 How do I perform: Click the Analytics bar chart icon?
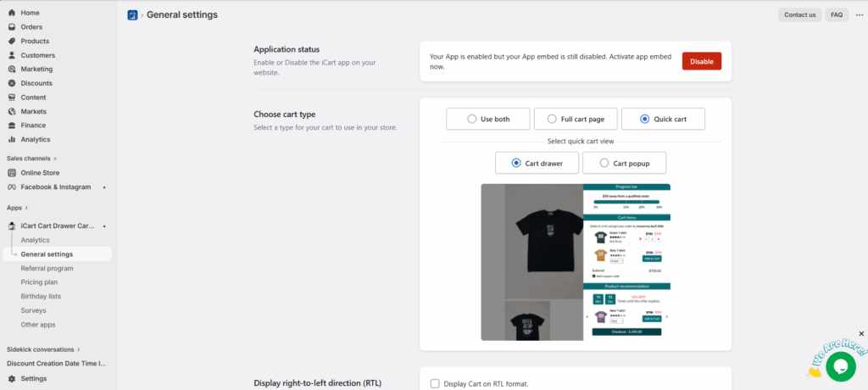(12, 139)
